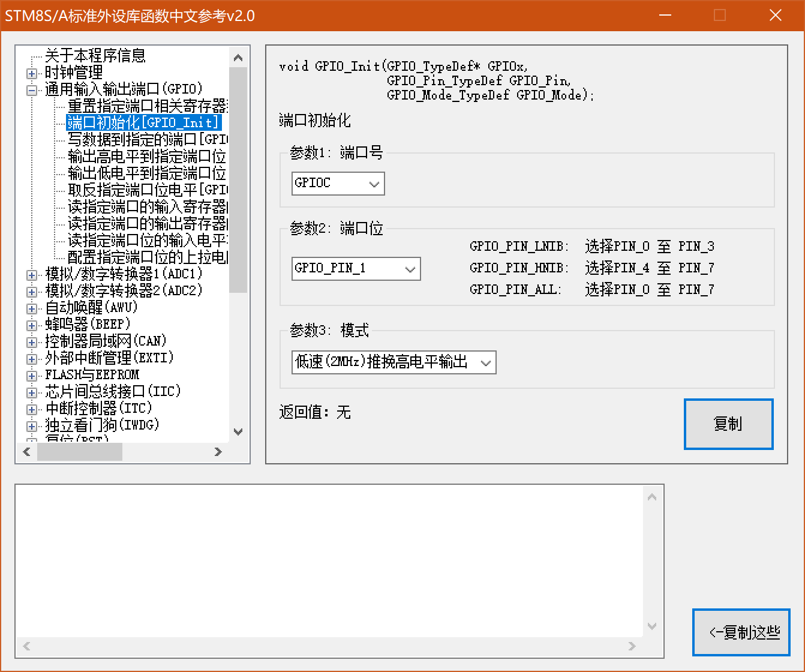This screenshot has height=672, width=805.
Task: Expand the 控制器局域网(CAN) node
Action: [31, 342]
